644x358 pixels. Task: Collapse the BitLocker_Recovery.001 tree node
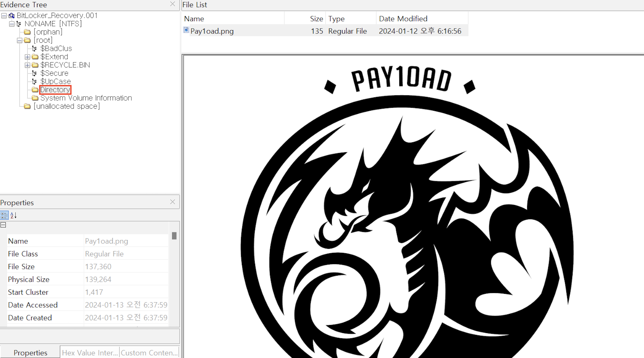[4, 16]
